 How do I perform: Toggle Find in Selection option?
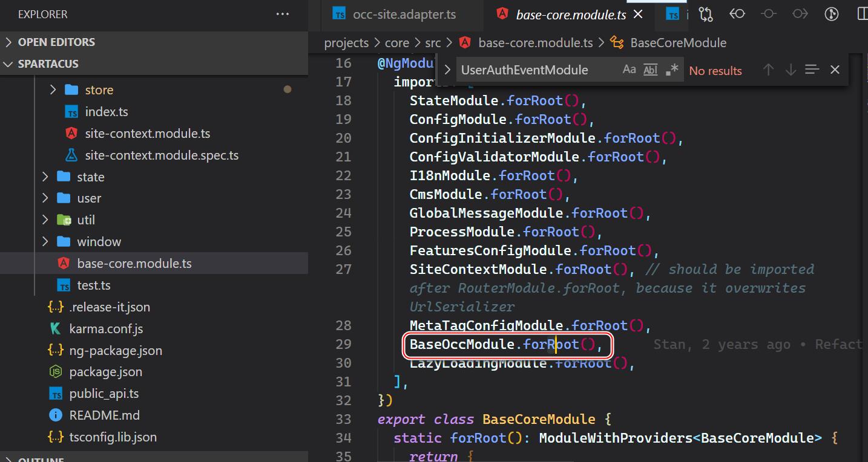tap(812, 70)
